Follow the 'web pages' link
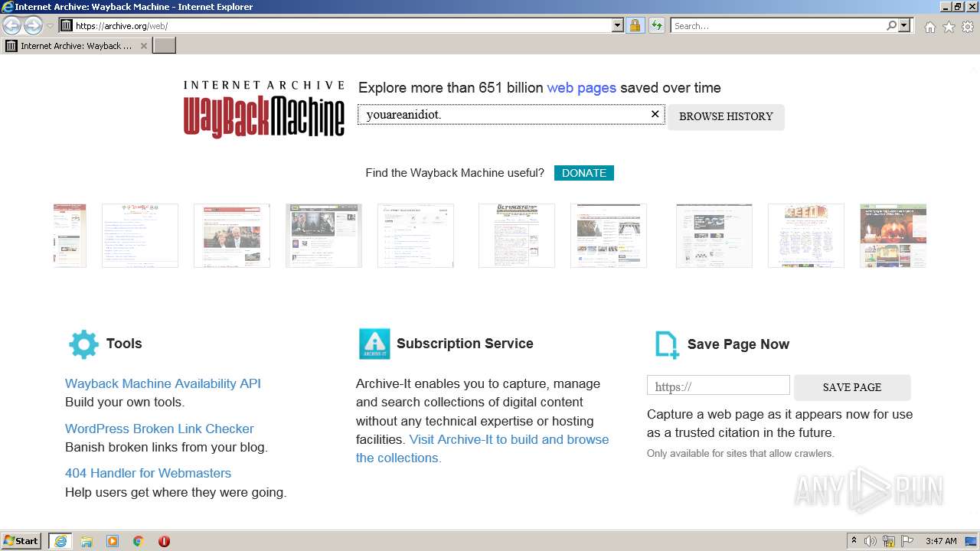This screenshot has height=551, width=980. tap(581, 88)
